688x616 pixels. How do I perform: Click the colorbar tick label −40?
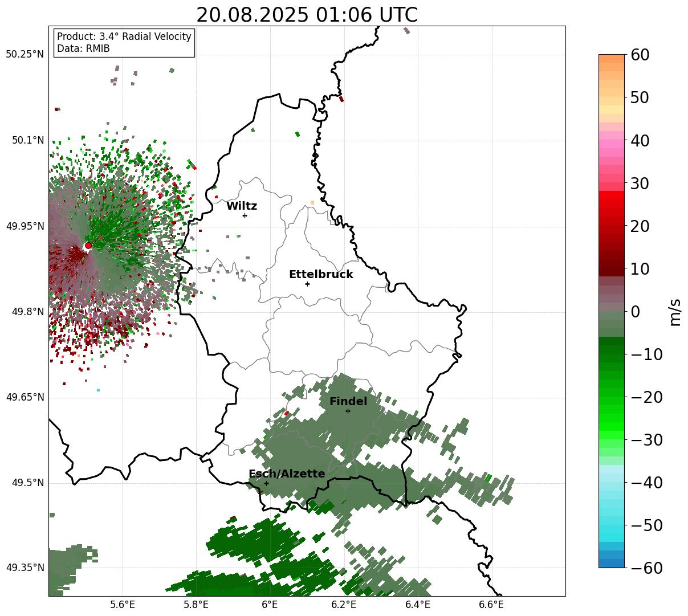[x=646, y=483]
